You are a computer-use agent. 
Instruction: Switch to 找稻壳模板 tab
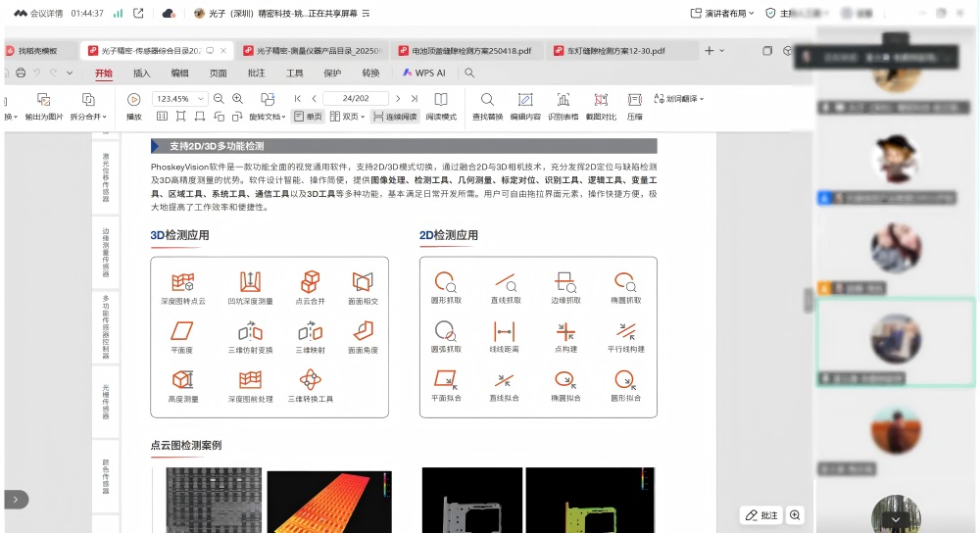click(x=37, y=51)
